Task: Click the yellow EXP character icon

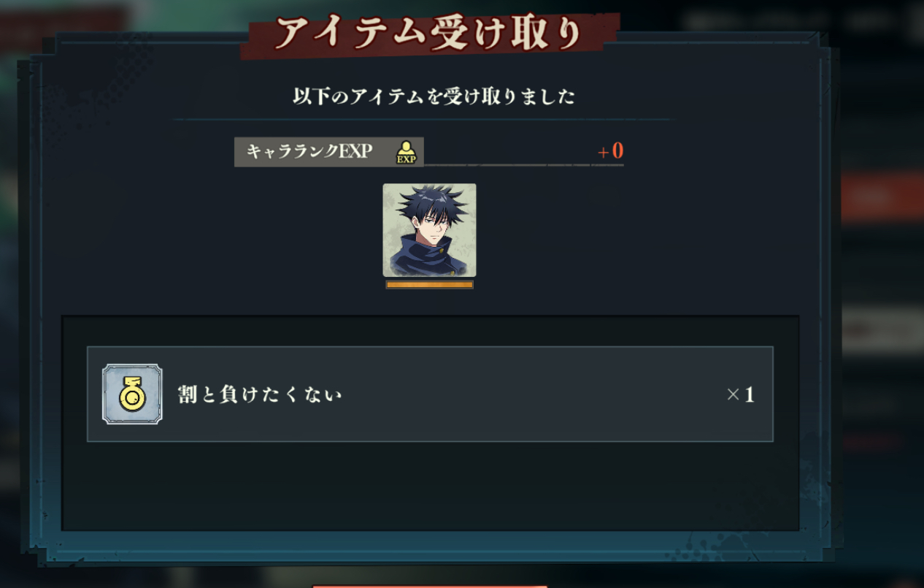Action: click(406, 152)
